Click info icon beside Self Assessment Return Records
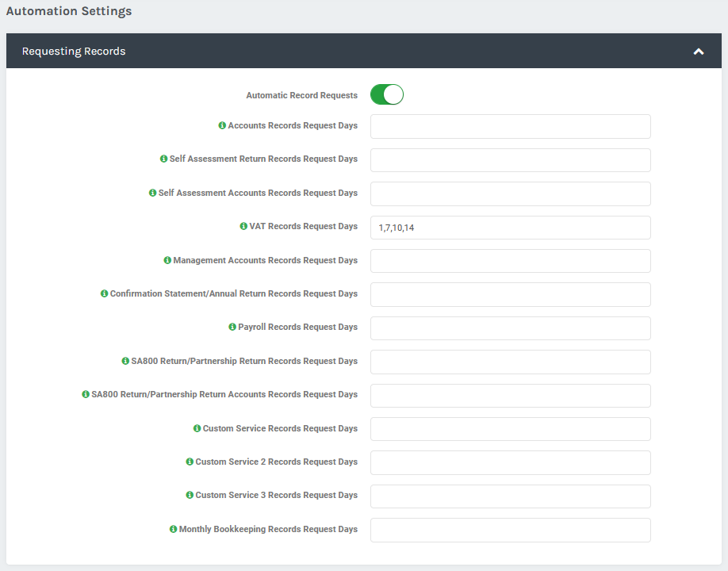 [x=163, y=159]
